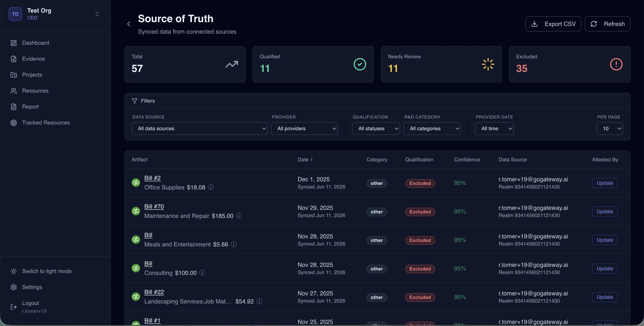Toggle sort order on Date column
The image size is (644, 326).
pos(305,159)
